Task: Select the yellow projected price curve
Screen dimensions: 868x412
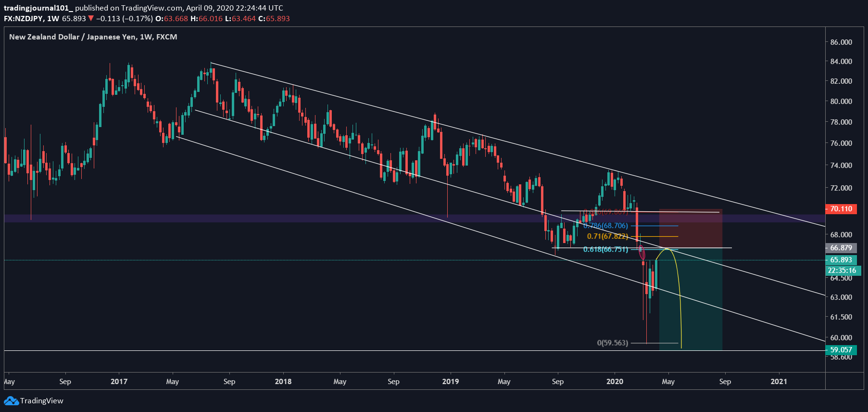Action: [x=668, y=298]
